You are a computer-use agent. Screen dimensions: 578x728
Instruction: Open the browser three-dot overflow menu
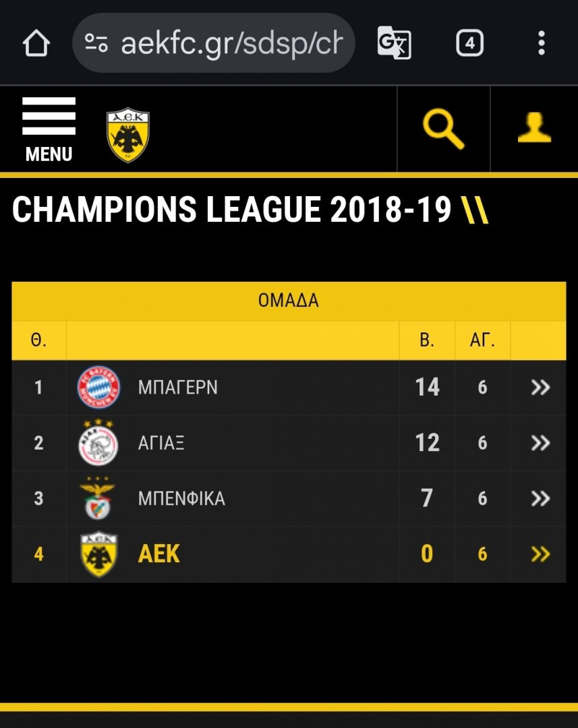(x=541, y=44)
